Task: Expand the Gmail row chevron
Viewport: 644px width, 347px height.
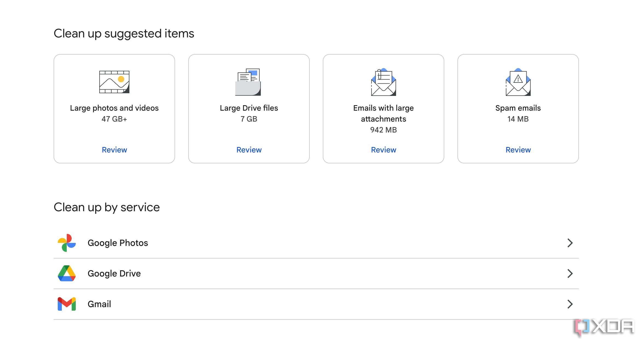Action: coord(570,304)
